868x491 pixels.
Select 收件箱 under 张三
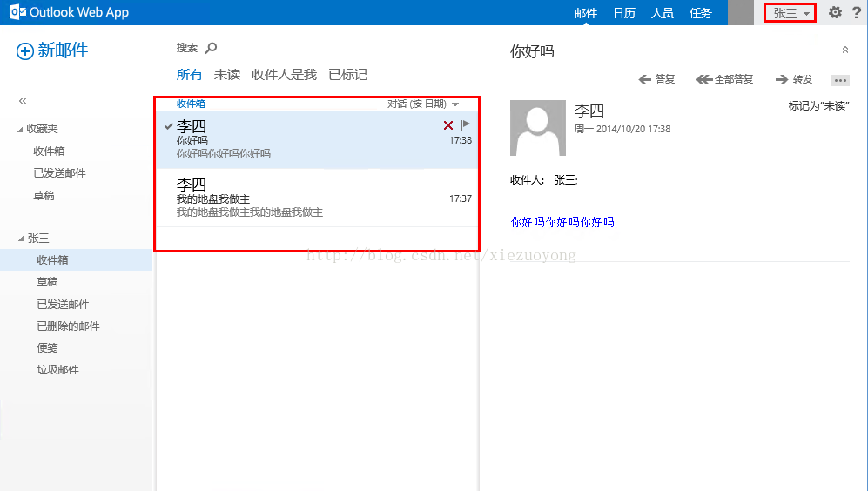[x=76, y=259]
